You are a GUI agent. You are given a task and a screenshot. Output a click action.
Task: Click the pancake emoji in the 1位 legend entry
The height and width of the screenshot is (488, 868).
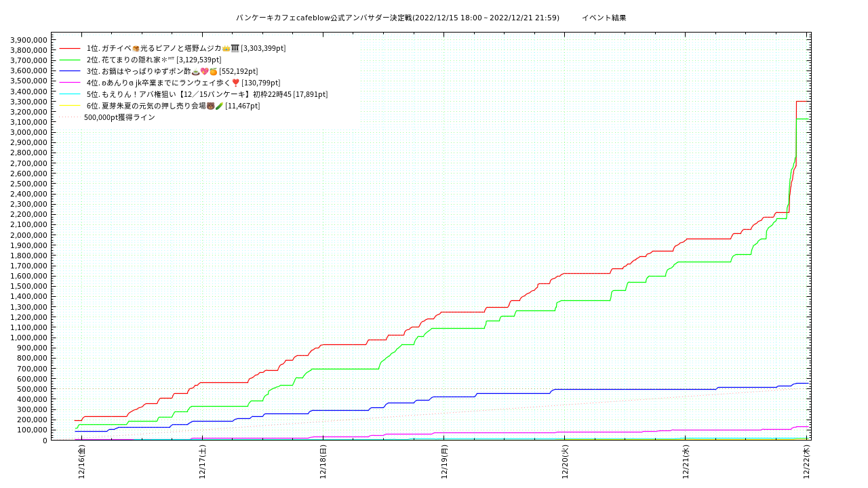pyautogui.click(x=136, y=48)
